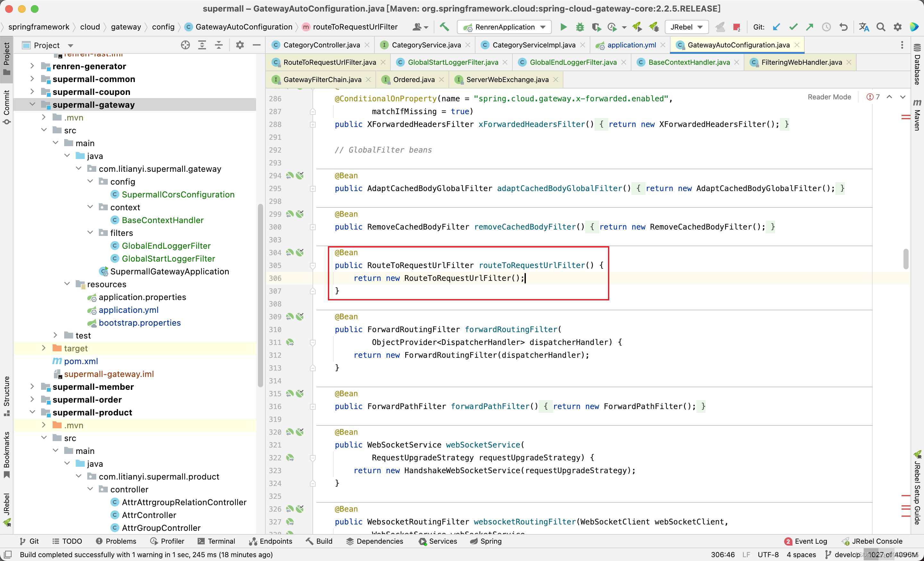Click bean gutter icon on line 311
Image resolution: width=924 pixels, height=561 pixels.
tap(290, 342)
